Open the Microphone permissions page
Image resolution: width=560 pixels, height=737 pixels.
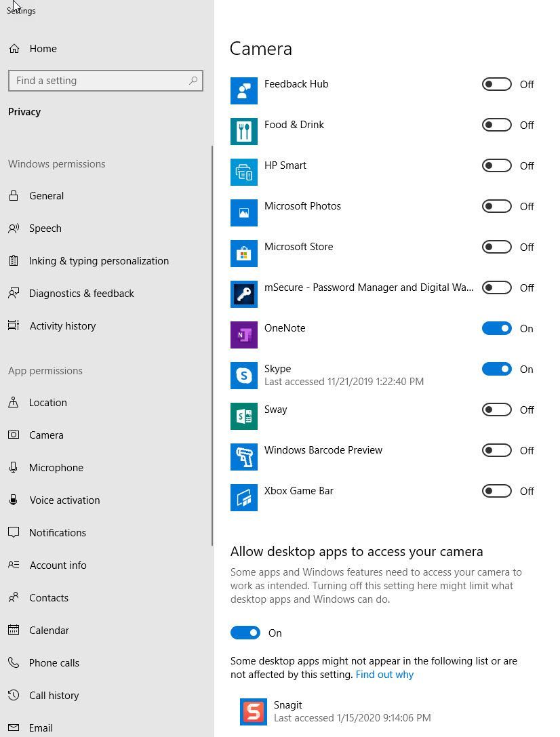[x=54, y=467]
